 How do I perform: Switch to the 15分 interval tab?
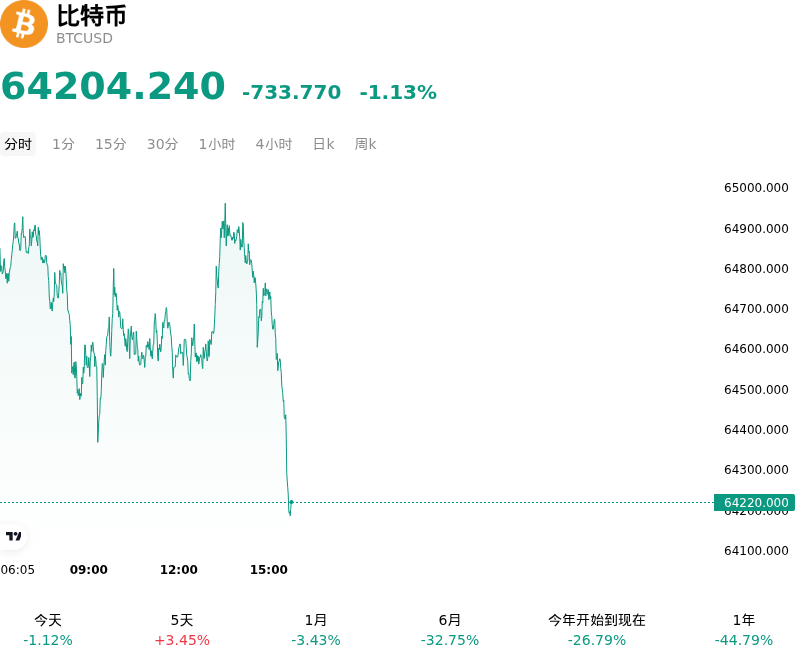pyautogui.click(x=111, y=144)
